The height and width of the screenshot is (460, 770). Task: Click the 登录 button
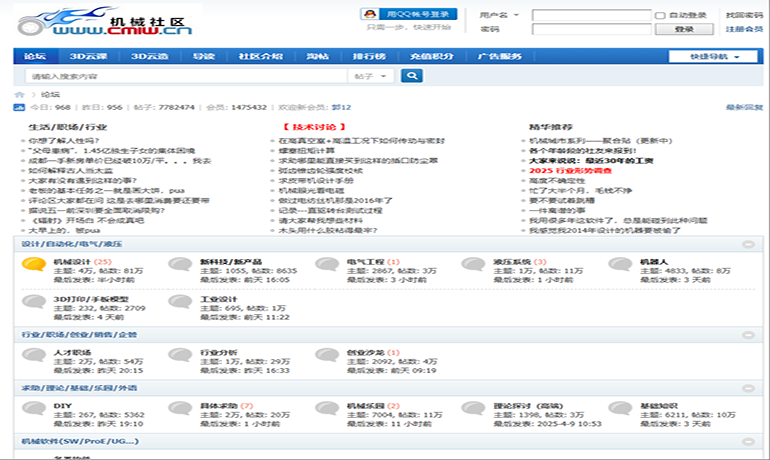coord(684,29)
